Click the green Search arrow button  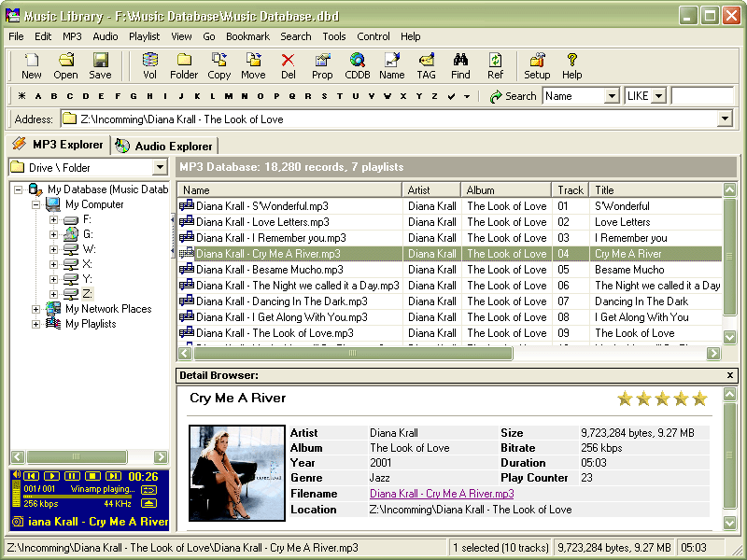click(513, 96)
